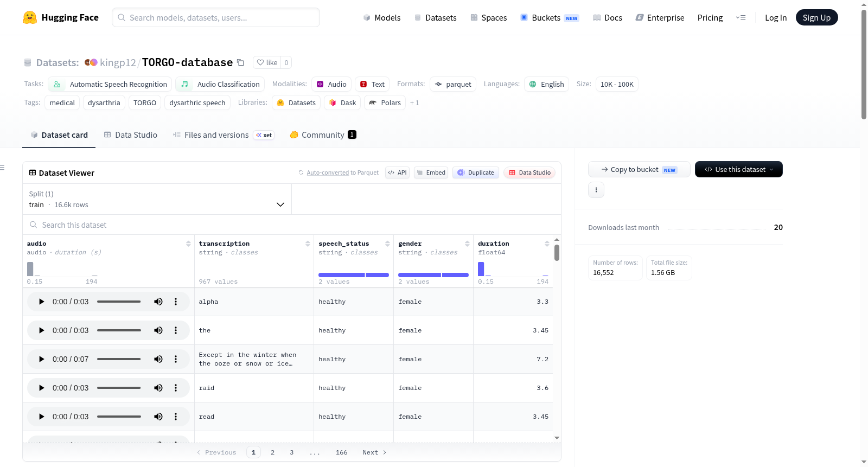Open the Models page
The image size is (868, 467).
coord(382,18)
